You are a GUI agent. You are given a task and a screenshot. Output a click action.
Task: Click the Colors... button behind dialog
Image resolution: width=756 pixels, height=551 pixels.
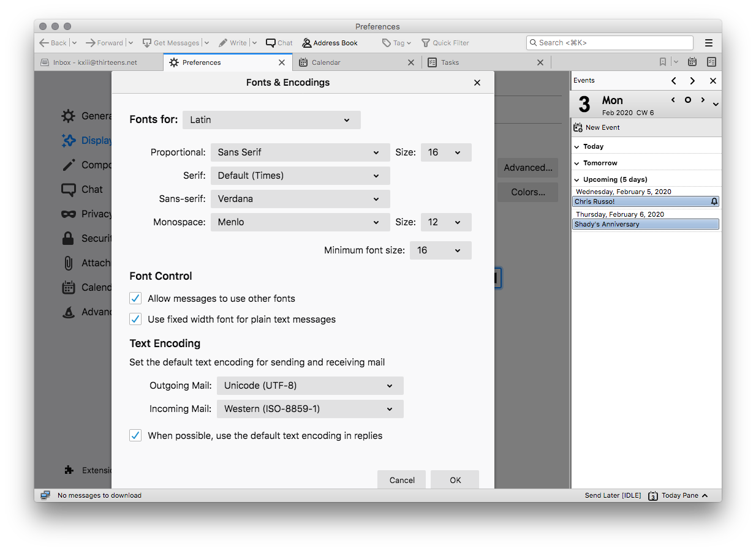click(528, 192)
